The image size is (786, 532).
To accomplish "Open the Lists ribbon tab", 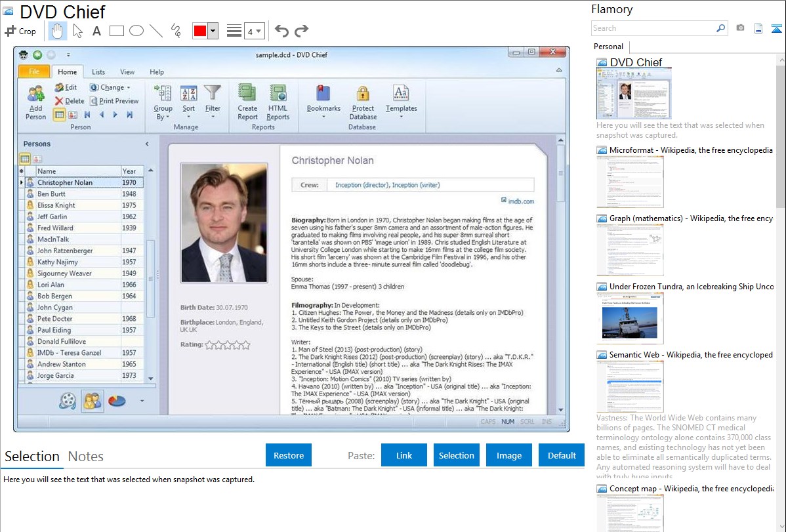I will pos(98,72).
